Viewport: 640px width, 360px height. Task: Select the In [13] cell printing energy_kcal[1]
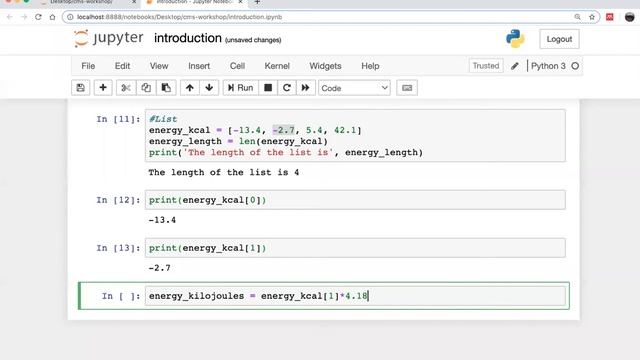355,248
